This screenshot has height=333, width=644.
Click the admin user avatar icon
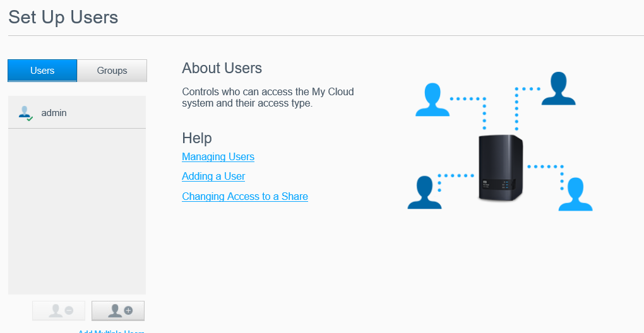pos(25,113)
